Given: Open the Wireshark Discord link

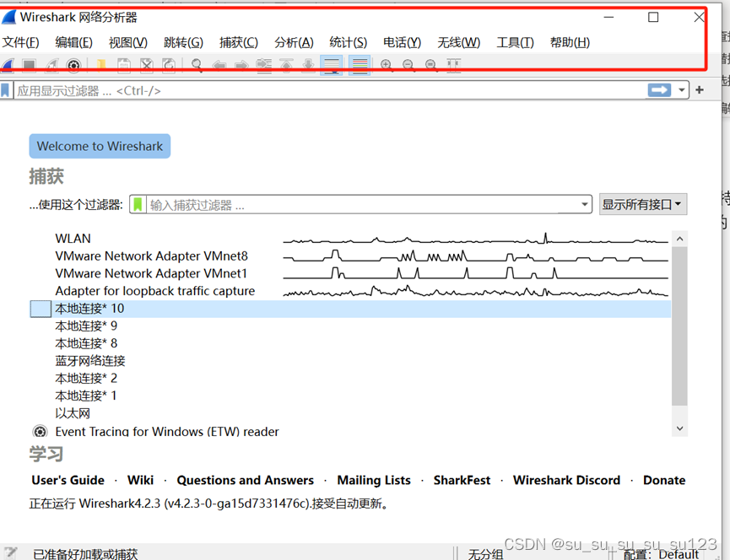Looking at the screenshot, I should click(x=566, y=480).
